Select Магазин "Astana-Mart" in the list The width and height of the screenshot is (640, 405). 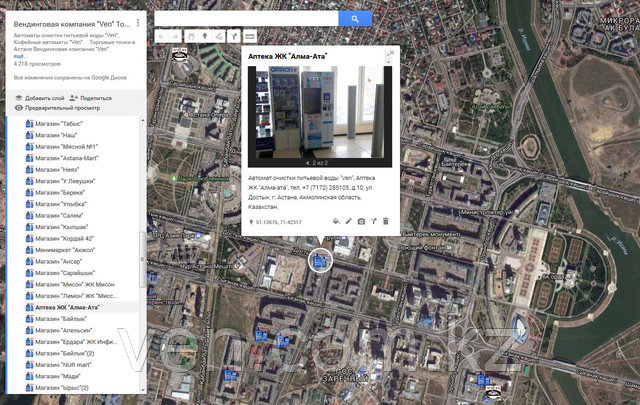click(62, 158)
